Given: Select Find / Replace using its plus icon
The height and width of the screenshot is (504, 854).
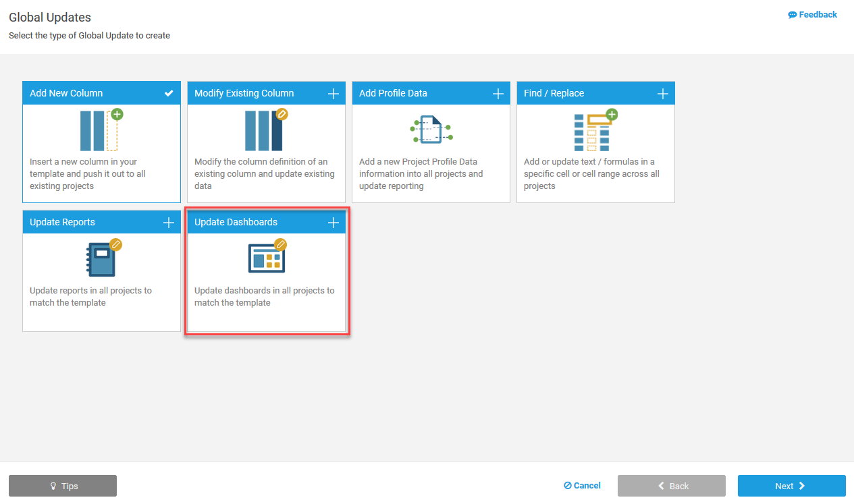Looking at the screenshot, I should pyautogui.click(x=662, y=93).
